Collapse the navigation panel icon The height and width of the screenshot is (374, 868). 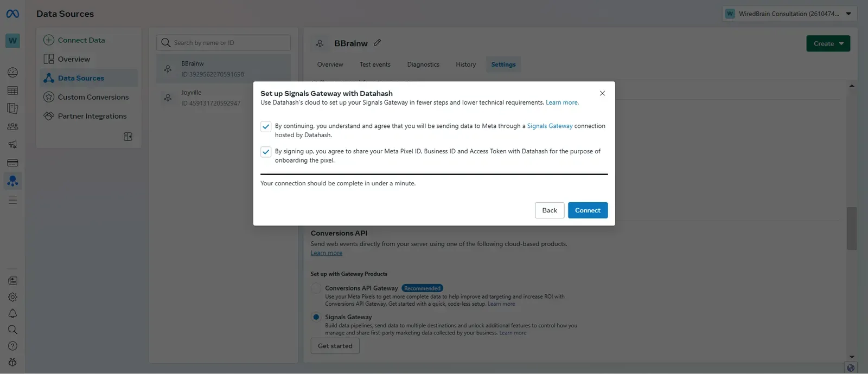(x=128, y=137)
